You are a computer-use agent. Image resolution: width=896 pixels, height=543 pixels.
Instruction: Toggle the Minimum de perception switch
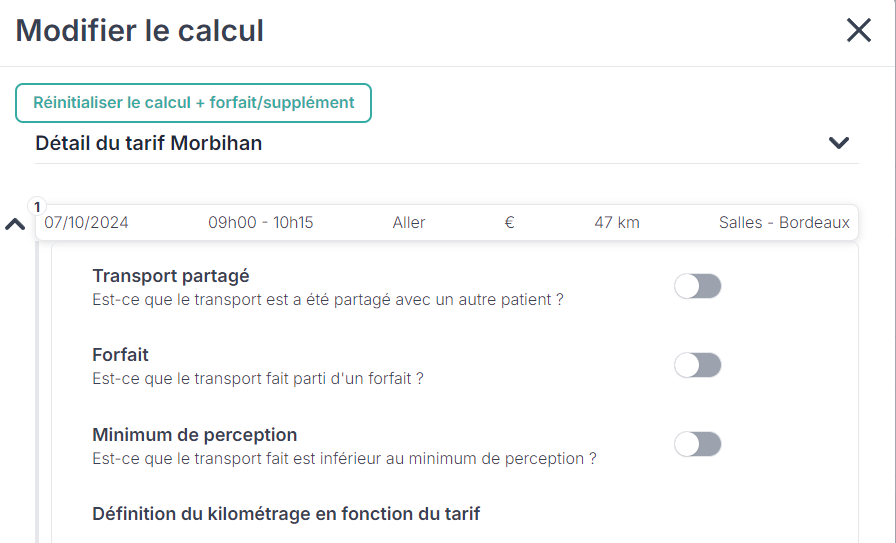click(697, 444)
